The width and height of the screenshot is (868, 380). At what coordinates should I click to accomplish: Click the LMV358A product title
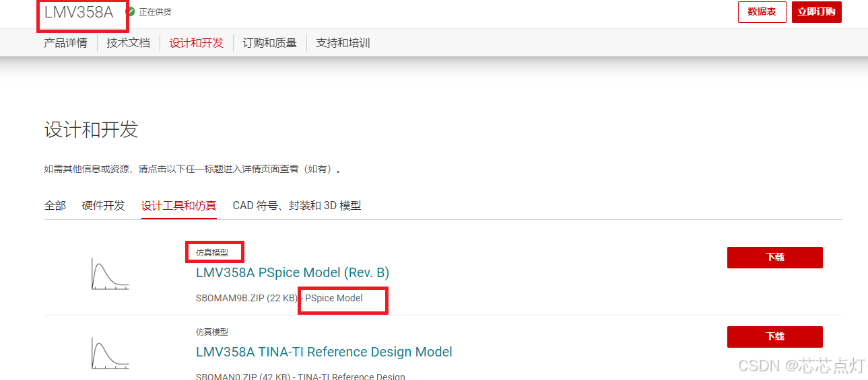click(x=79, y=11)
